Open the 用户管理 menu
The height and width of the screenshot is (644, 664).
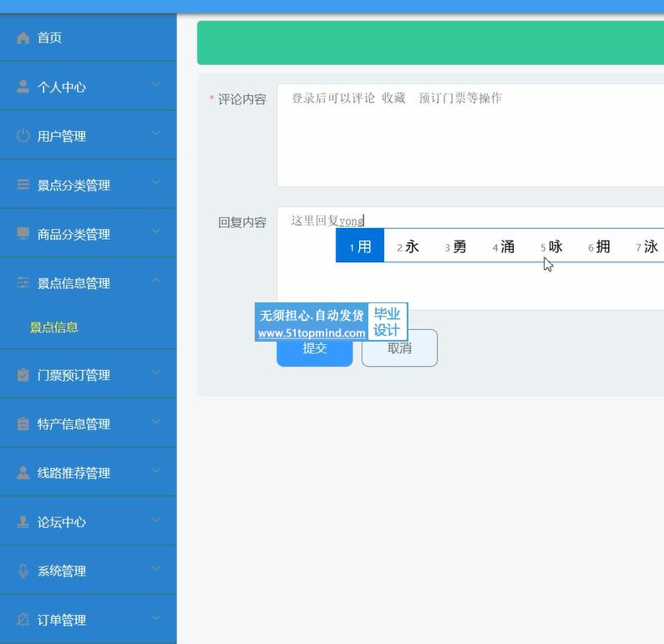coord(88,136)
